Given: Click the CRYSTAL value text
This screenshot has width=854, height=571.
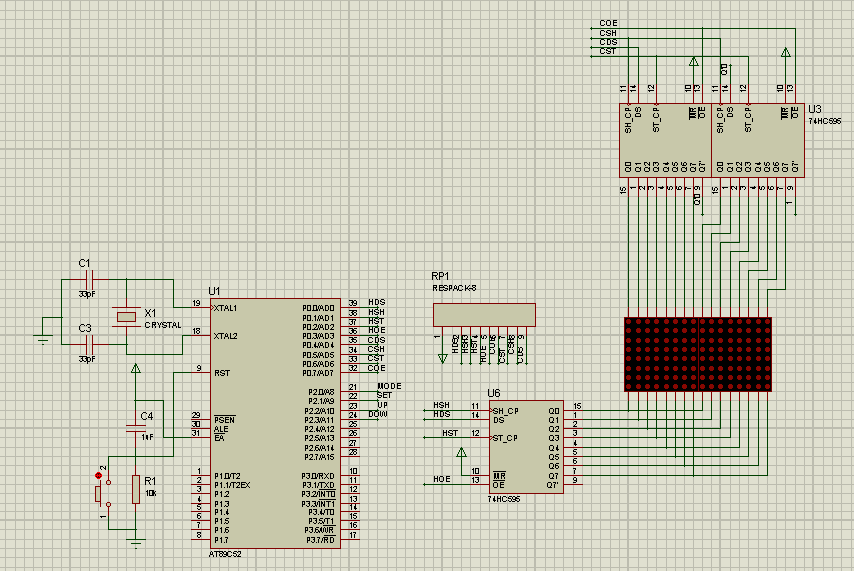Looking at the screenshot, I should (163, 325).
